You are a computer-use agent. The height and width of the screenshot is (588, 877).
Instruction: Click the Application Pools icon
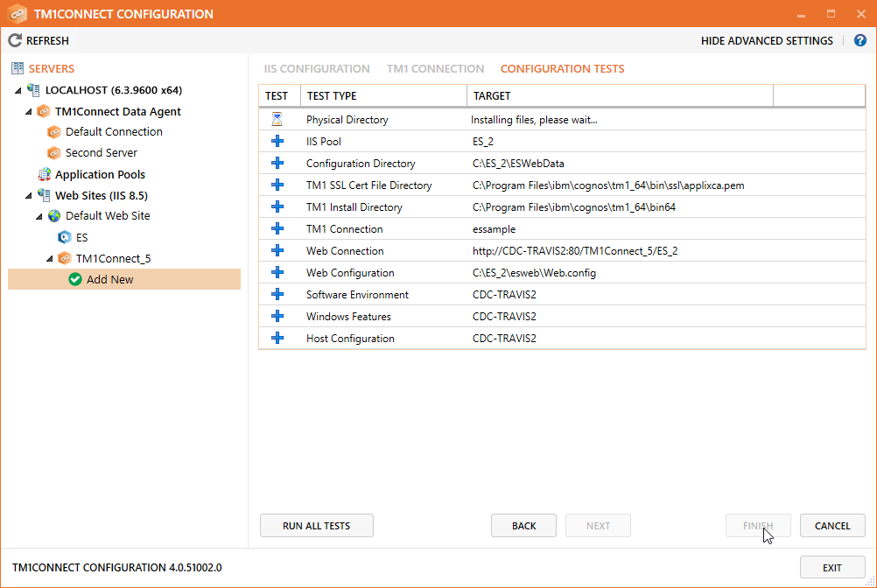pyautogui.click(x=44, y=174)
